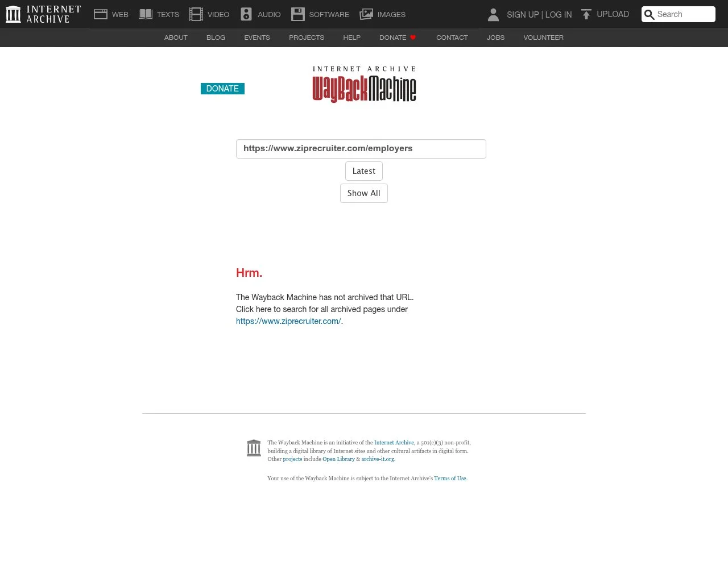Click the user avatar icon
728x582 pixels.
tap(494, 15)
